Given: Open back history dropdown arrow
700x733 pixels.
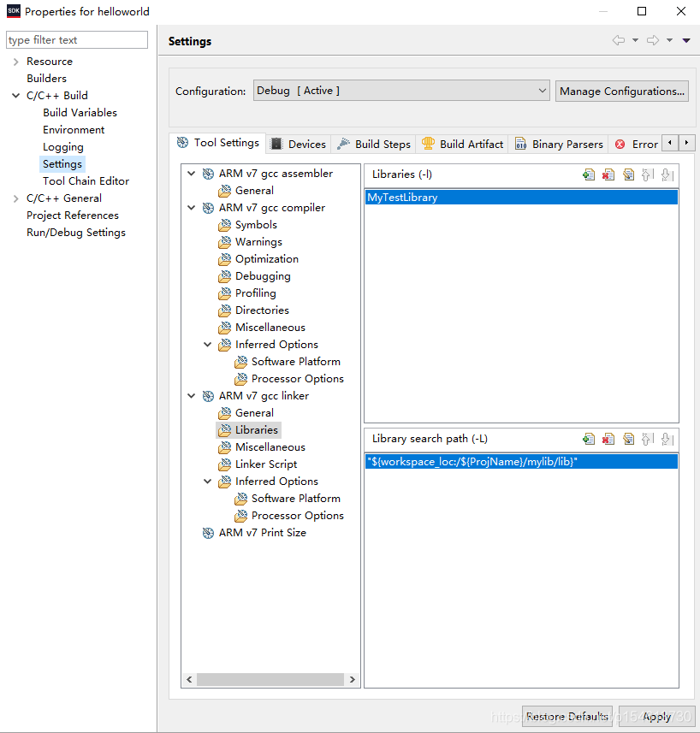Looking at the screenshot, I should 635,40.
